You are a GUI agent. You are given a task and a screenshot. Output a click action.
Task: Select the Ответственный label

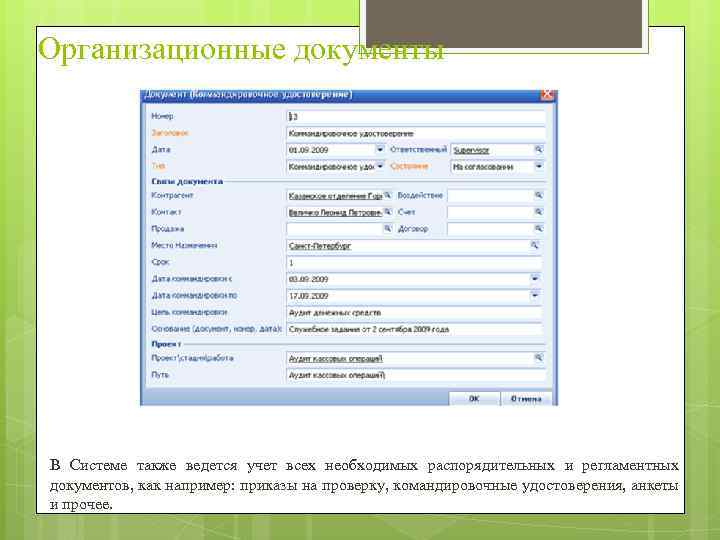(418, 150)
